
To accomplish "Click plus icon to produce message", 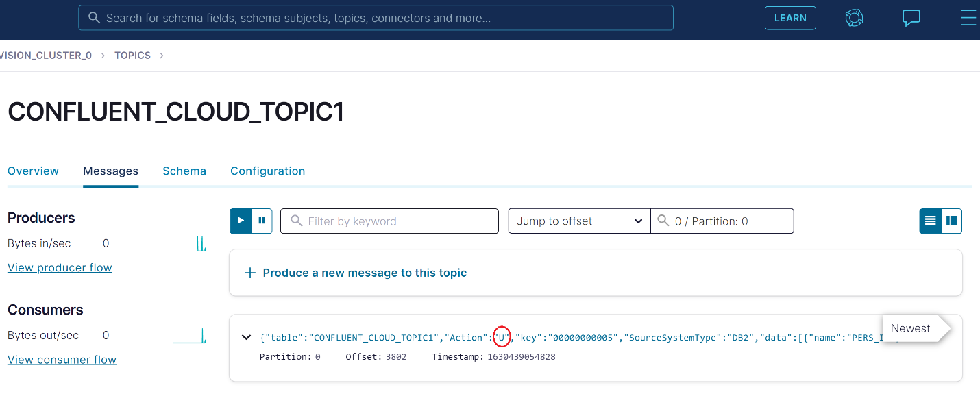I will (x=250, y=273).
